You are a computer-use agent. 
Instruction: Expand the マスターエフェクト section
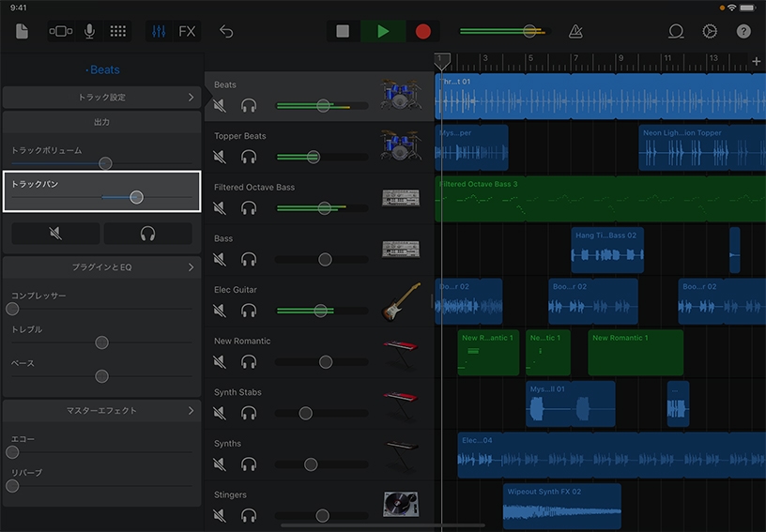101,410
